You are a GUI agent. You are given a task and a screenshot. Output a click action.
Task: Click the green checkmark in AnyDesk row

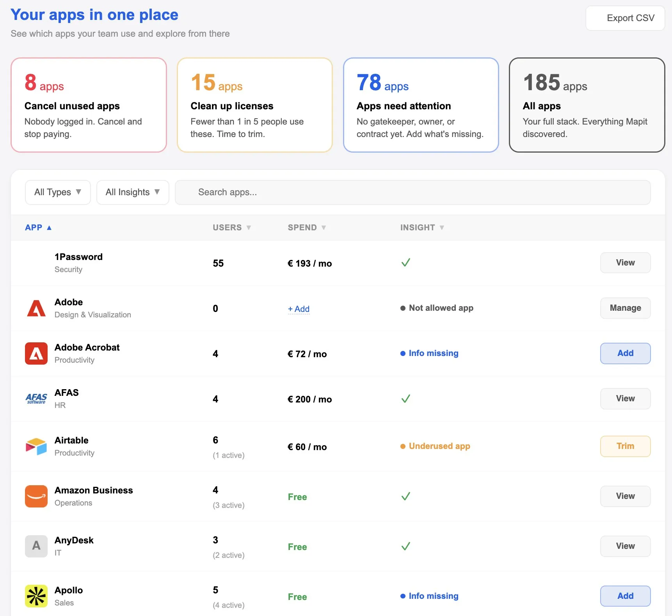(406, 546)
